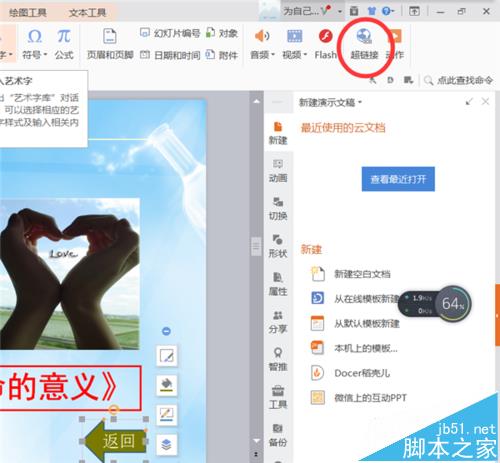Collapse the floating toolbar with minus button

tap(166, 331)
